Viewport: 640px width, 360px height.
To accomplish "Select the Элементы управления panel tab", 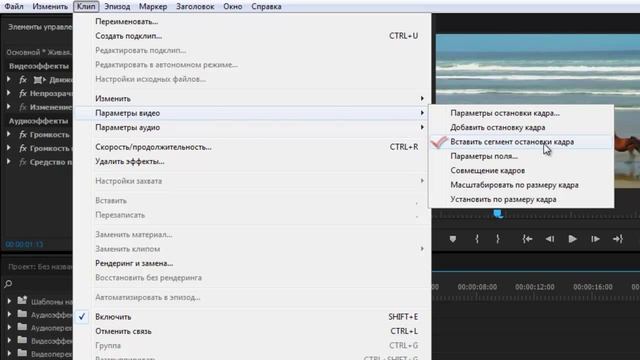I will point(40,27).
